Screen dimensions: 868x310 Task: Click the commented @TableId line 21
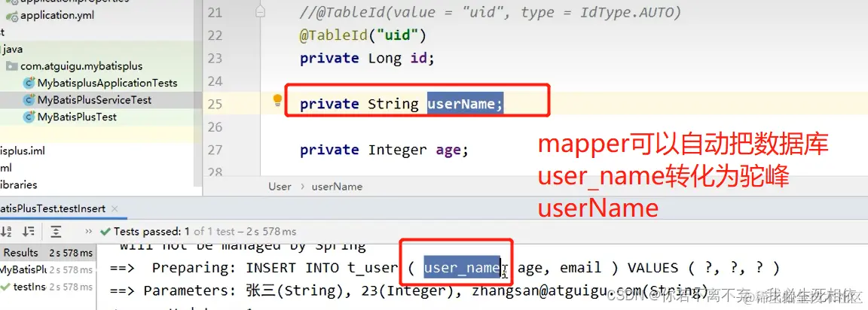491,12
